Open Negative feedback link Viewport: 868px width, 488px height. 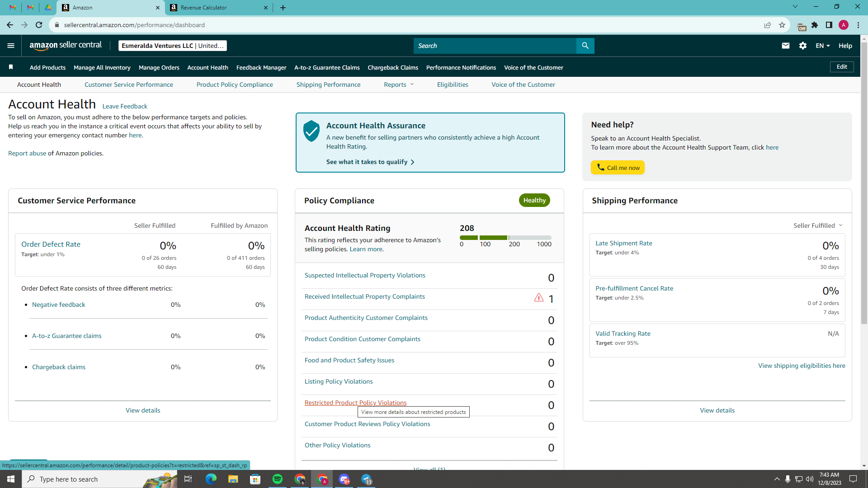click(x=59, y=305)
